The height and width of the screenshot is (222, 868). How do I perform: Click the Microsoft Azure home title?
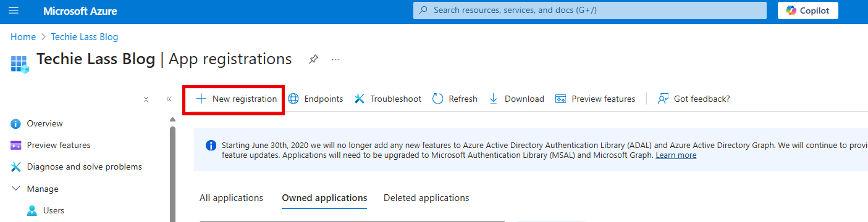point(80,11)
